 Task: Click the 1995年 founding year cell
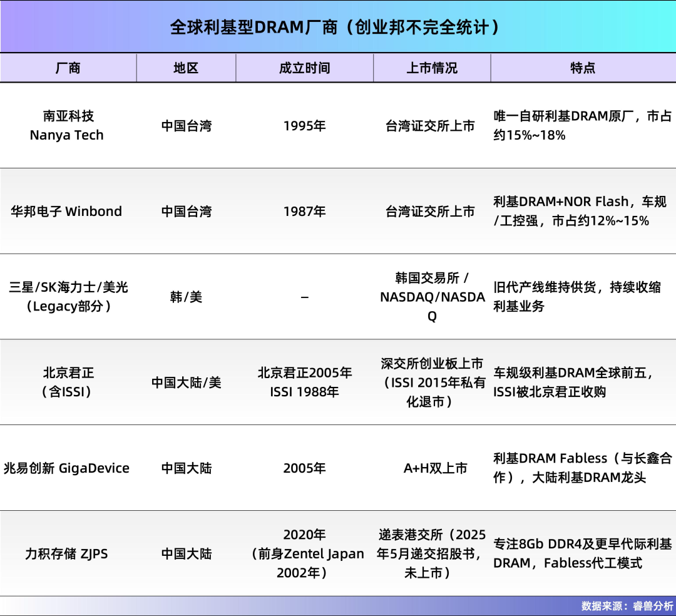(304, 126)
